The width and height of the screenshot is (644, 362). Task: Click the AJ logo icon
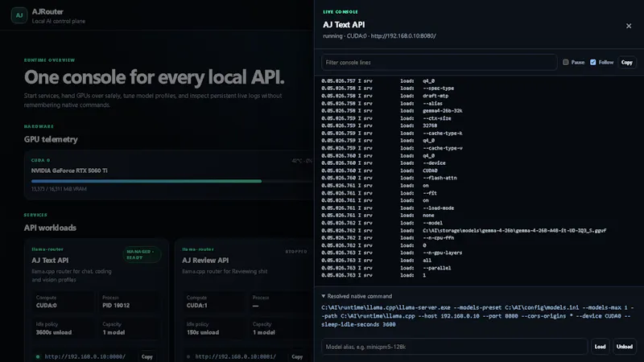pyautogui.click(x=19, y=15)
